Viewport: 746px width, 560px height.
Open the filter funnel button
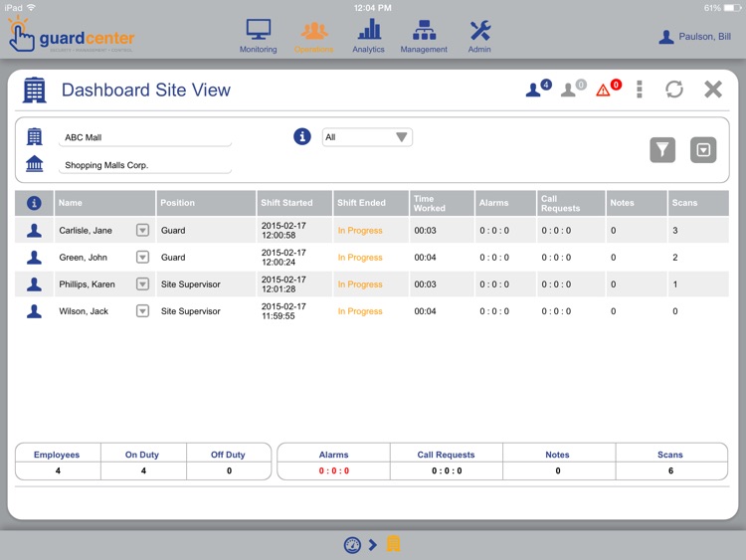click(662, 150)
